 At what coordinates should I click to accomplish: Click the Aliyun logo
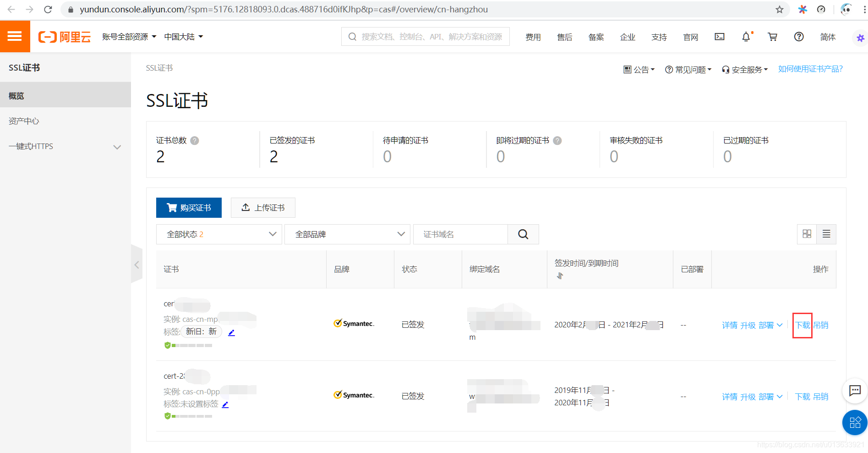click(65, 37)
